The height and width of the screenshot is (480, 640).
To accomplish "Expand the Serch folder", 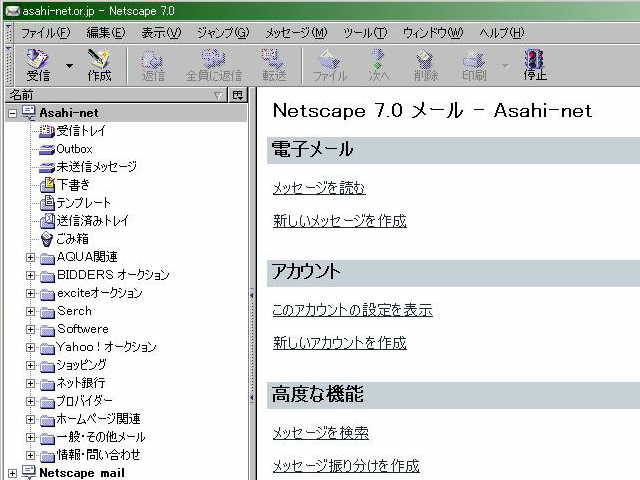I will coord(30,311).
